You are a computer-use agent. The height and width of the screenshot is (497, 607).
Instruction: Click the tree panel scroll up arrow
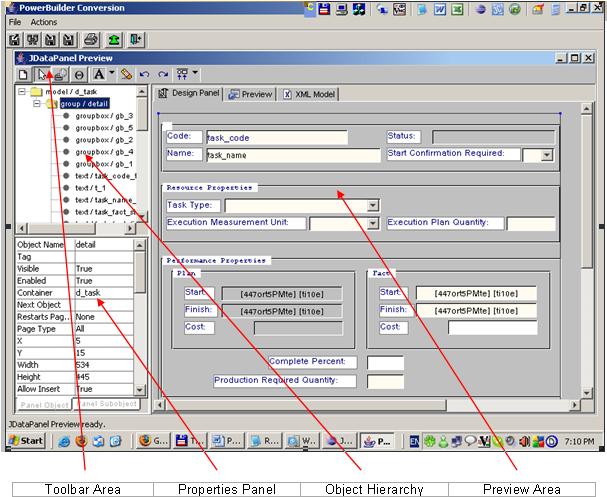point(142,91)
